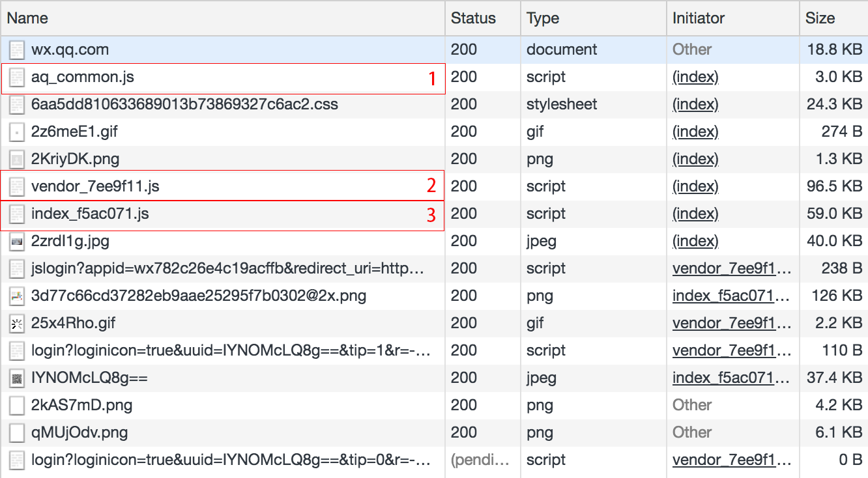Open the index_f5ac071 initiator link for IYNOMcLQ8g==
868x478 pixels.
click(732, 378)
